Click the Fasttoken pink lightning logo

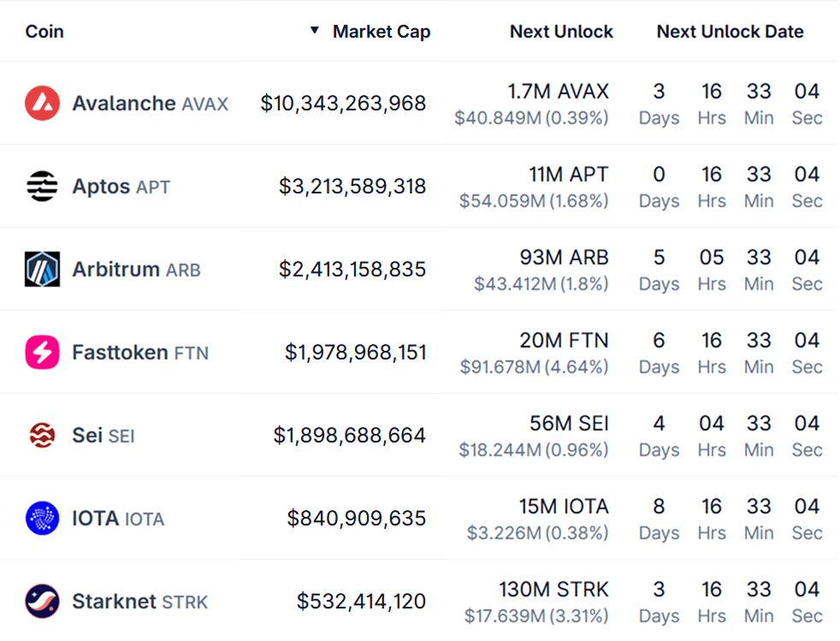(x=42, y=352)
